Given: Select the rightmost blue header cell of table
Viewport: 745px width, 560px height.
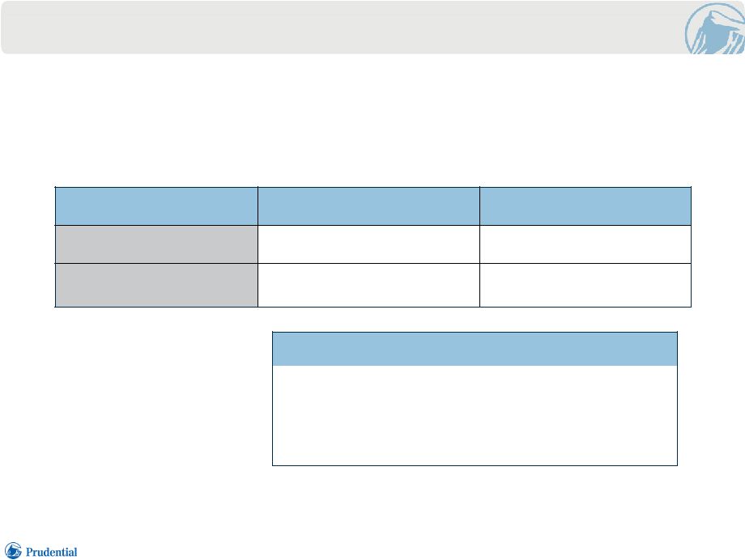Looking at the screenshot, I should 585,206.
